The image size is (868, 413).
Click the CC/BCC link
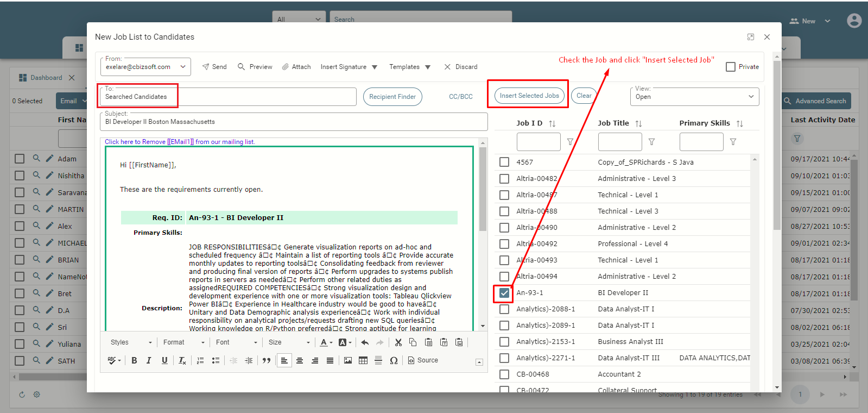pos(461,97)
